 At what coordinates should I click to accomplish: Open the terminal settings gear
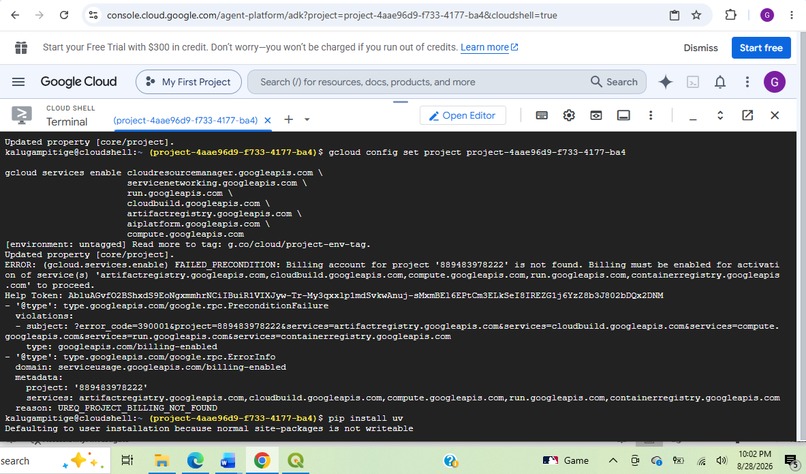pyautogui.click(x=569, y=115)
